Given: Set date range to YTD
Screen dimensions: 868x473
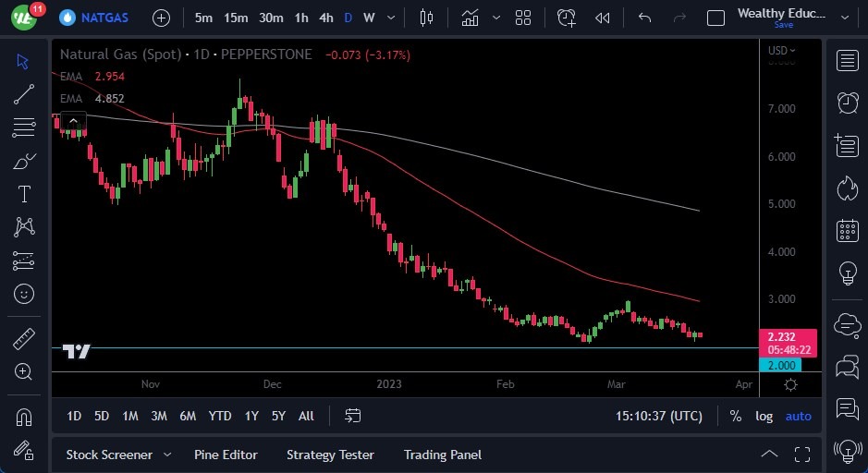Looking at the screenshot, I should pos(220,416).
